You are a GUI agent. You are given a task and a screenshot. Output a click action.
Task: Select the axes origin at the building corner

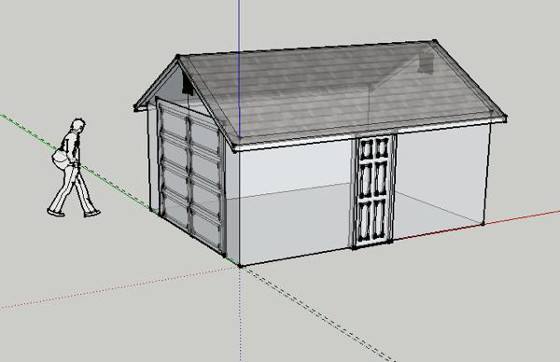tap(240, 266)
